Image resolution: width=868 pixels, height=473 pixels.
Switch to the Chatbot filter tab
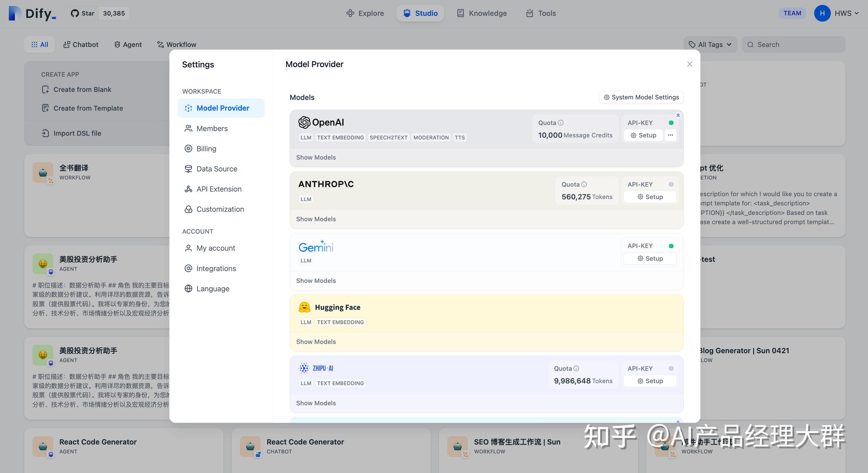click(81, 44)
